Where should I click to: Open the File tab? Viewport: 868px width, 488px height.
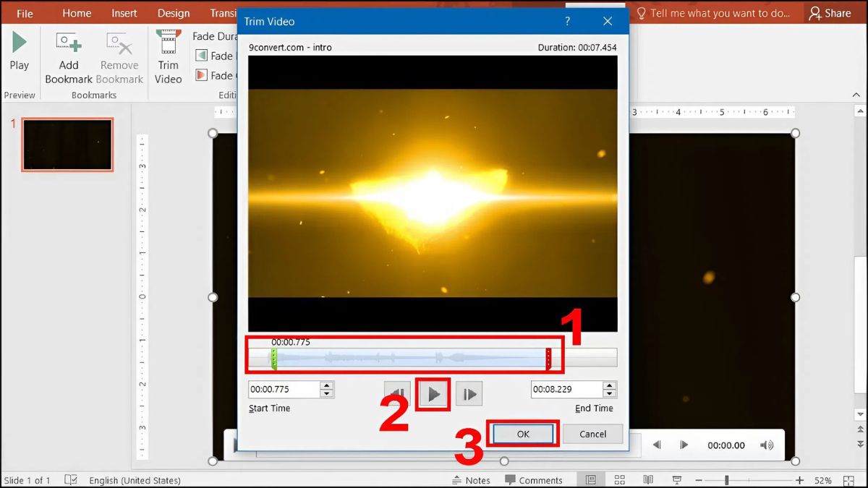click(x=25, y=13)
